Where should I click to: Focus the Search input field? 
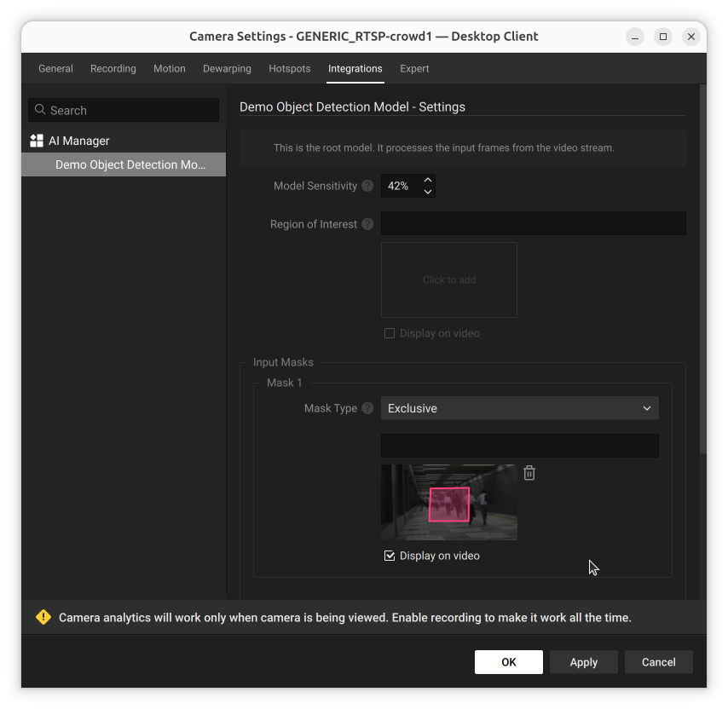tap(124, 110)
